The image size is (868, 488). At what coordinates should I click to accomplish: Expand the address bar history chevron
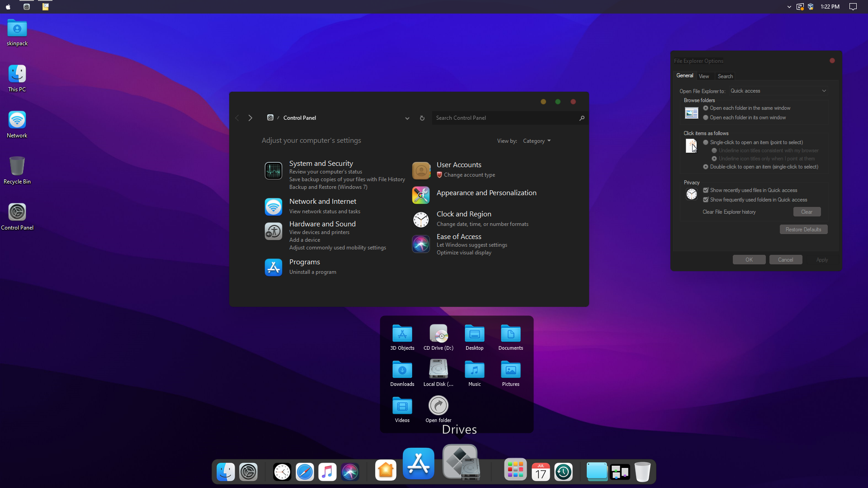click(x=407, y=118)
